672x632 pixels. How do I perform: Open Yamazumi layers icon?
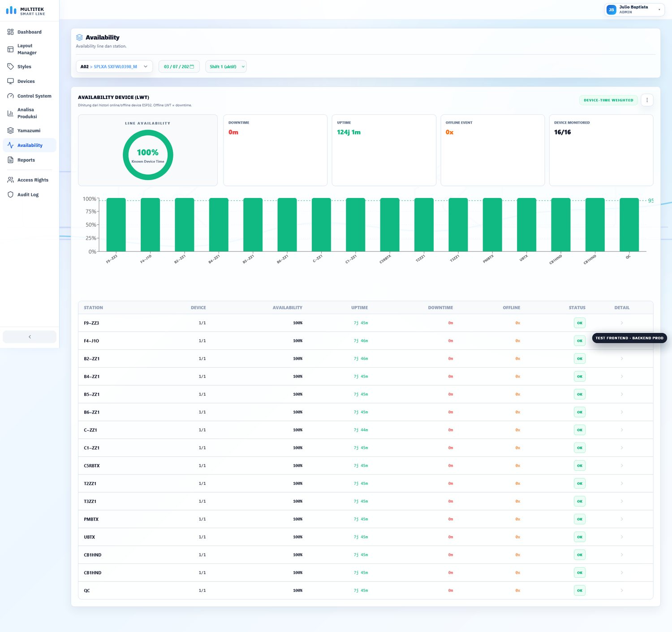pos(10,130)
